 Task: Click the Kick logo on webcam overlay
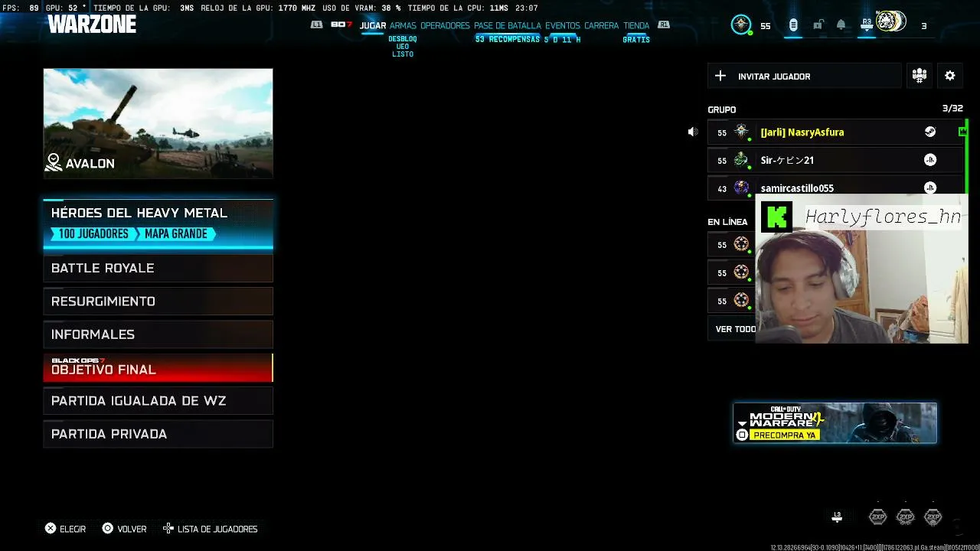click(x=776, y=217)
